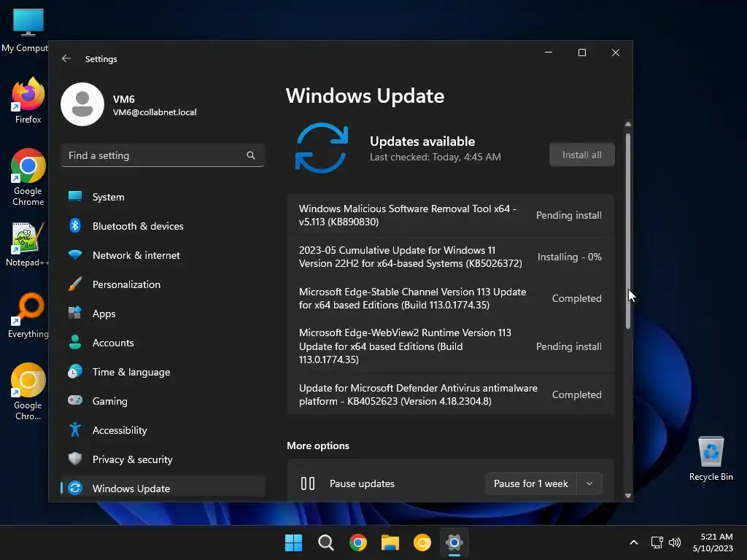Click the Edge-WebView2 Runtime update row
747x560 pixels.
[x=451, y=346]
